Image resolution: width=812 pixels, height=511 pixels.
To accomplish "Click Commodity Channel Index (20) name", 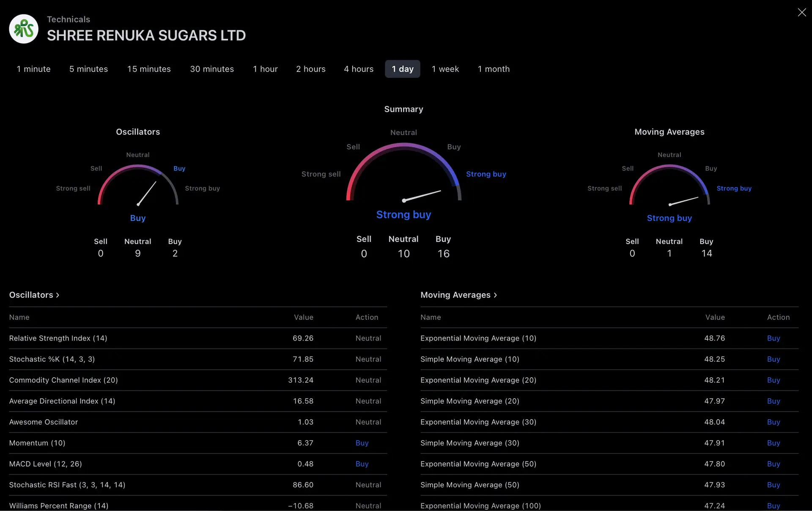I will point(63,380).
